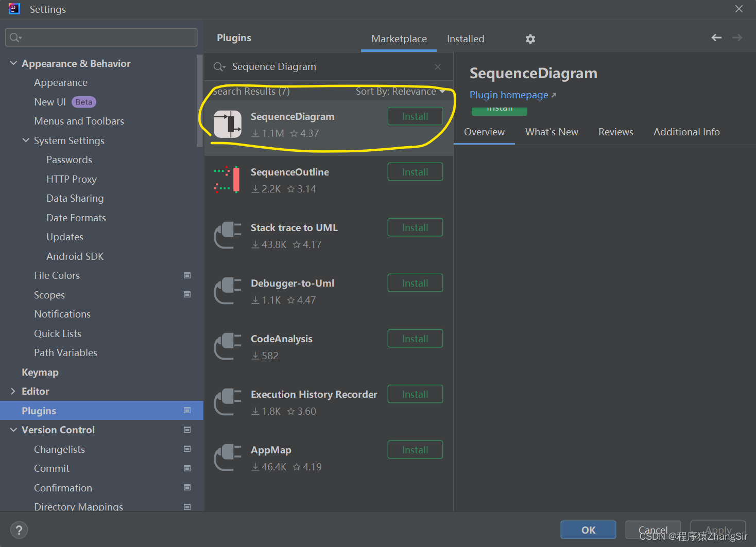Click the IntelliJ logo in title bar
This screenshot has height=547, width=756.
click(14, 9)
